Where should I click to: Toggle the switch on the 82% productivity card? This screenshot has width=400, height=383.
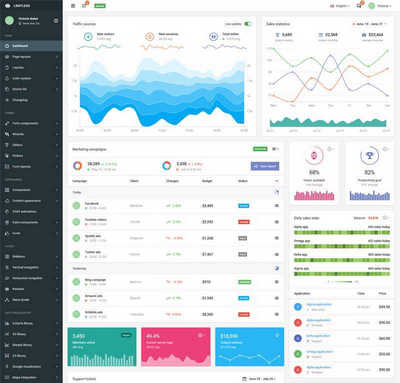tap(386, 149)
